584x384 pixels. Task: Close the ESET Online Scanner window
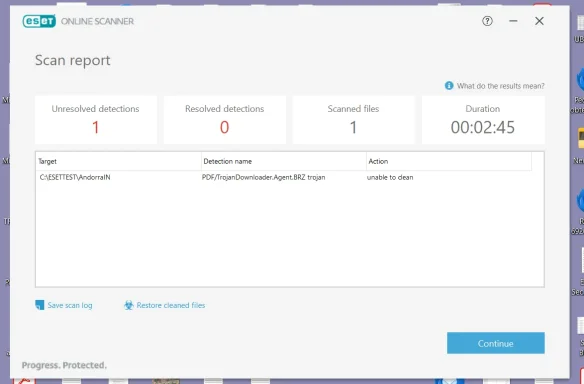pos(539,21)
